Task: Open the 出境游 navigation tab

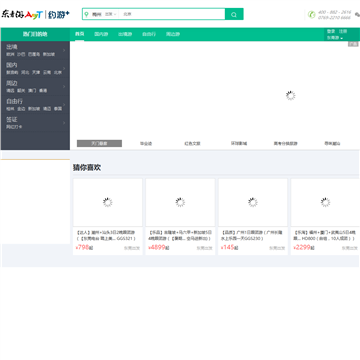Action: 125,34
